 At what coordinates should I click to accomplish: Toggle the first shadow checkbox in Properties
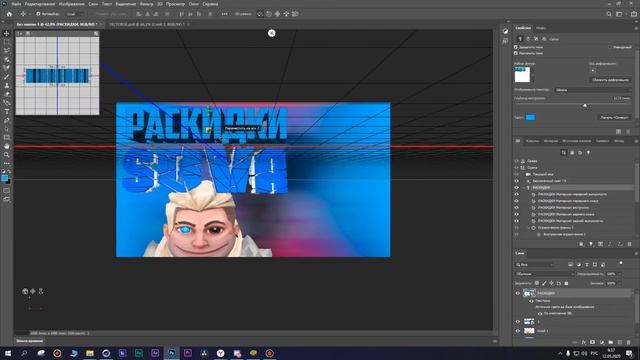click(x=516, y=47)
